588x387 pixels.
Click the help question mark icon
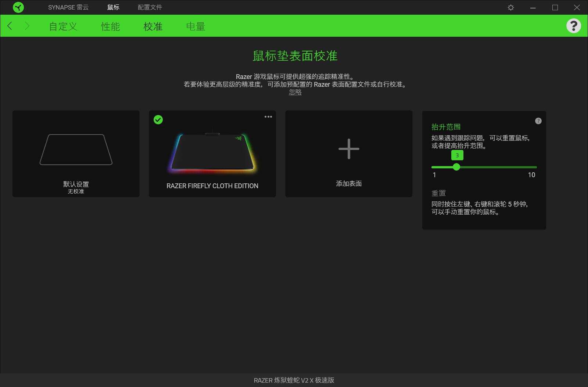[573, 26]
